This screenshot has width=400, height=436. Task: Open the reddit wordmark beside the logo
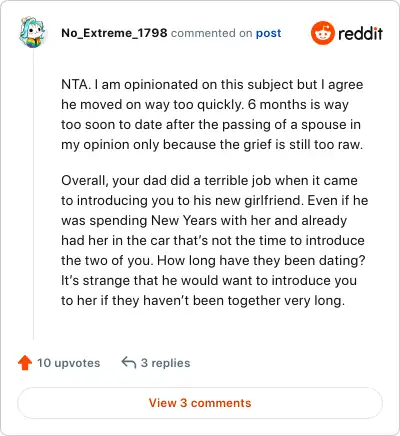360,33
